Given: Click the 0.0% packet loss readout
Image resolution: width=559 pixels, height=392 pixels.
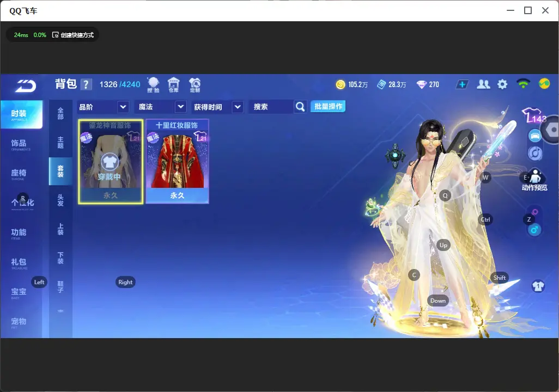Looking at the screenshot, I should (40, 35).
